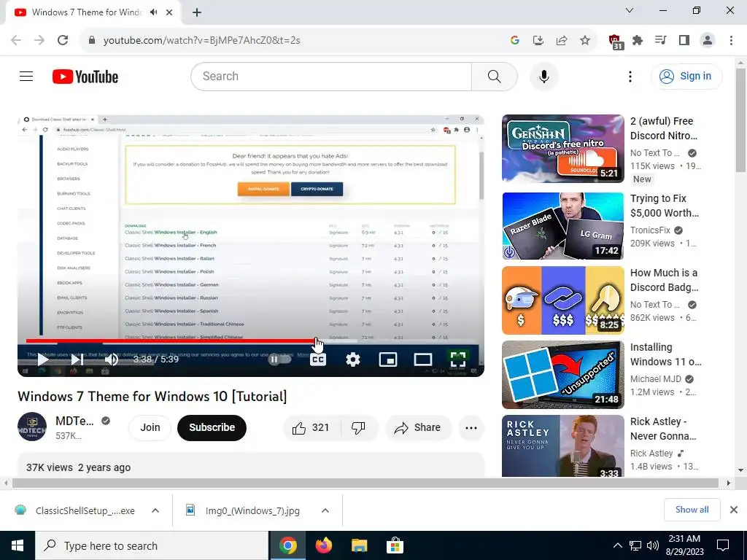This screenshot has width=747, height=560.
Task: Click the address bar URL
Action: pyautogui.click(x=201, y=41)
